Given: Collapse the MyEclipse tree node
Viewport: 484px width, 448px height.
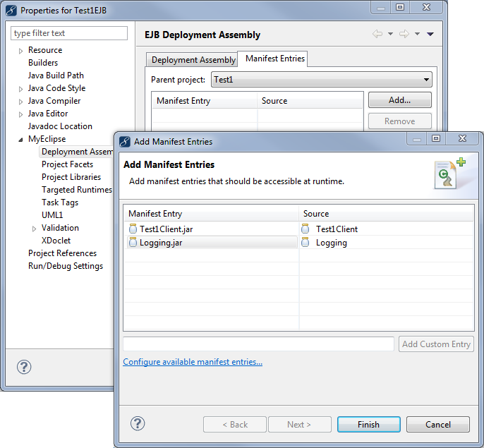Looking at the screenshot, I should coord(20,140).
